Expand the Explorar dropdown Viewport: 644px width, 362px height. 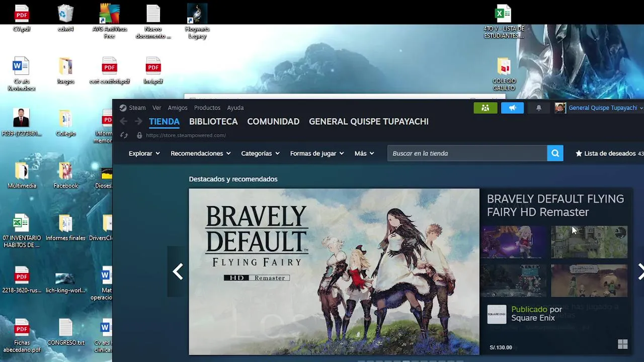[x=144, y=153]
